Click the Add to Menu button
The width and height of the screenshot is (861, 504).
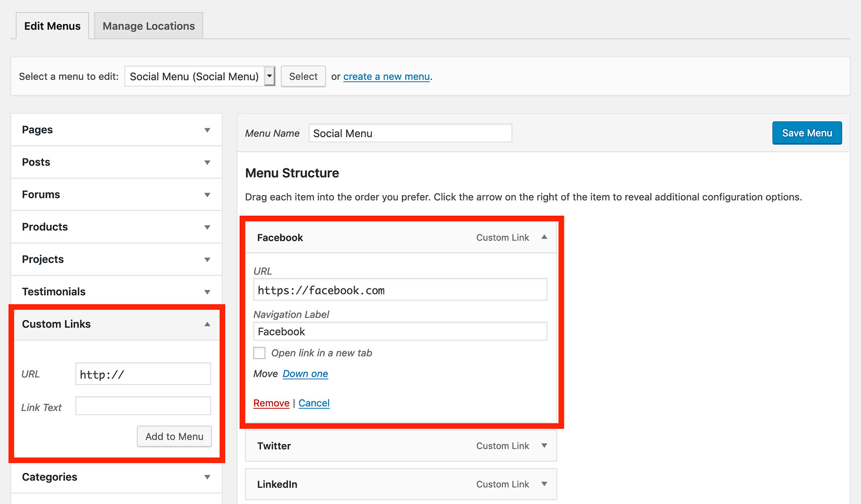click(x=174, y=437)
